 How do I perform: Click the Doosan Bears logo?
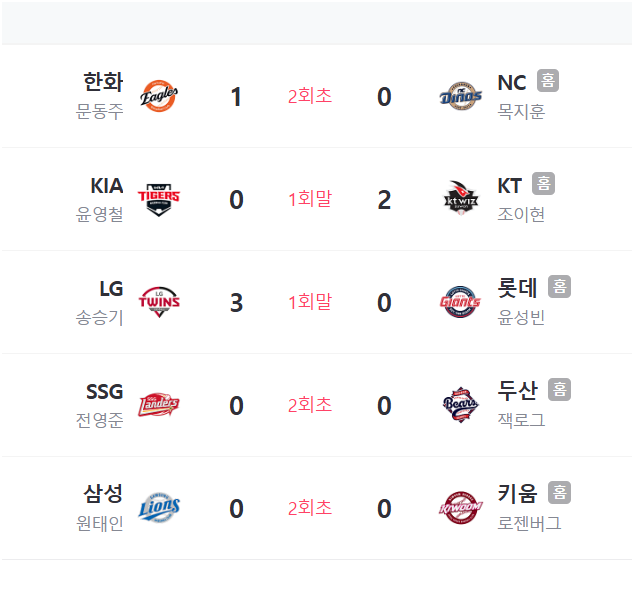pyautogui.click(x=461, y=405)
